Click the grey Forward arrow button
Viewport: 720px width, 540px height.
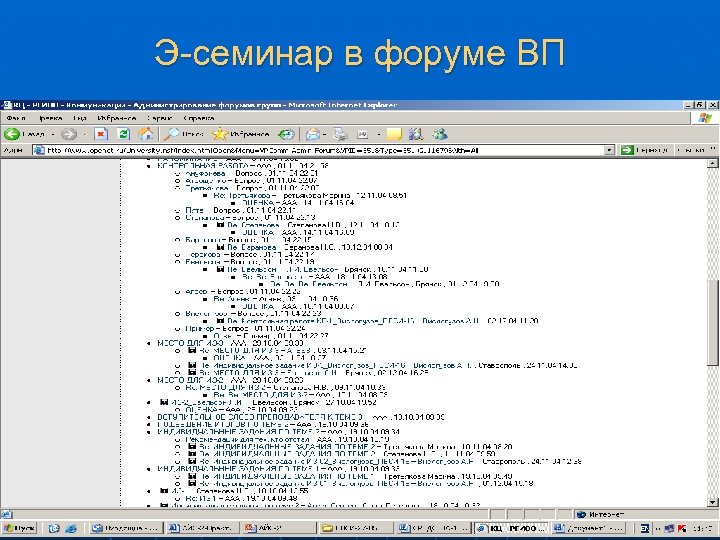pyautogui.click(x=69, y=134)
